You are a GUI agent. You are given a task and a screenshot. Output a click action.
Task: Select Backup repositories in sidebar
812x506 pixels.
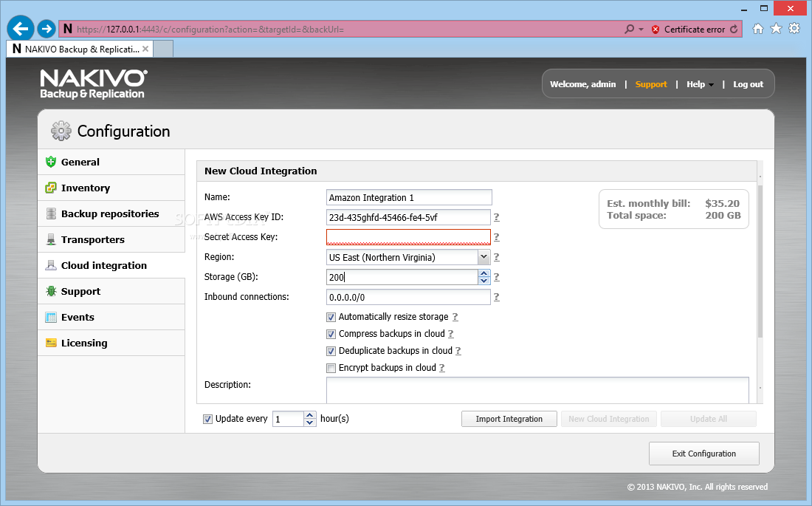point(111,213)
